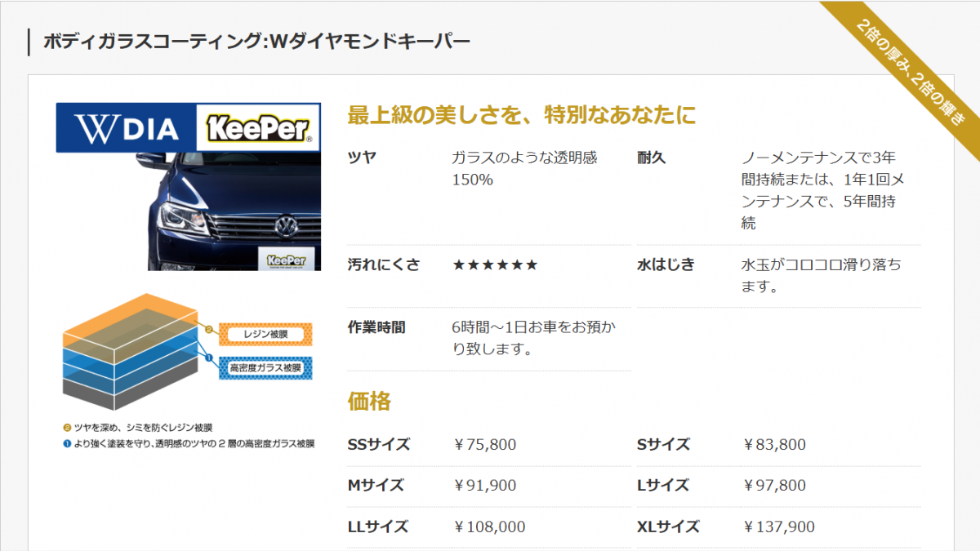Select the Sサイズ price ¥83,800
This screenshot has width=980, height=551.
point(774,445)
